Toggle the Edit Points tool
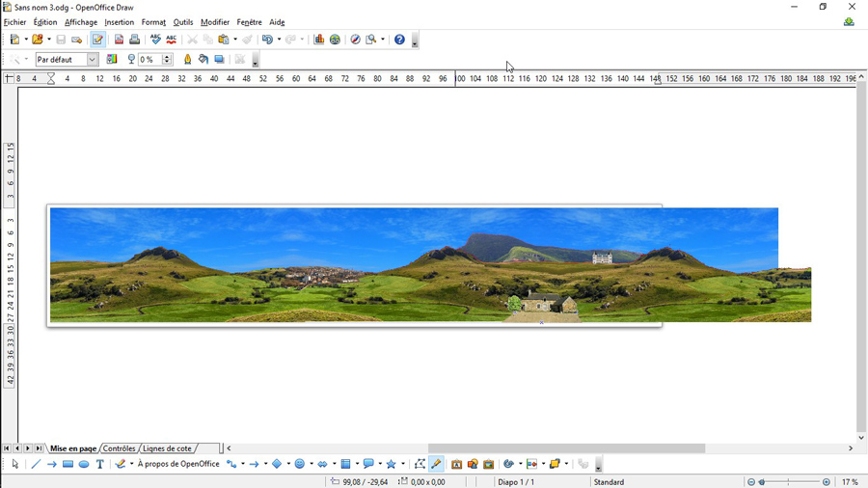This screenshot has height=488, width=868. tap(420, 464)
